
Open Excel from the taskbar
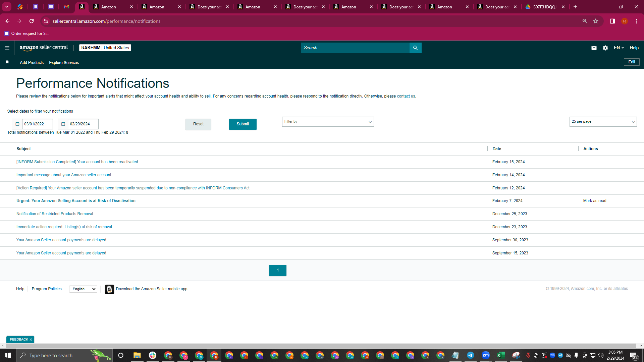[x=500, y=355]
